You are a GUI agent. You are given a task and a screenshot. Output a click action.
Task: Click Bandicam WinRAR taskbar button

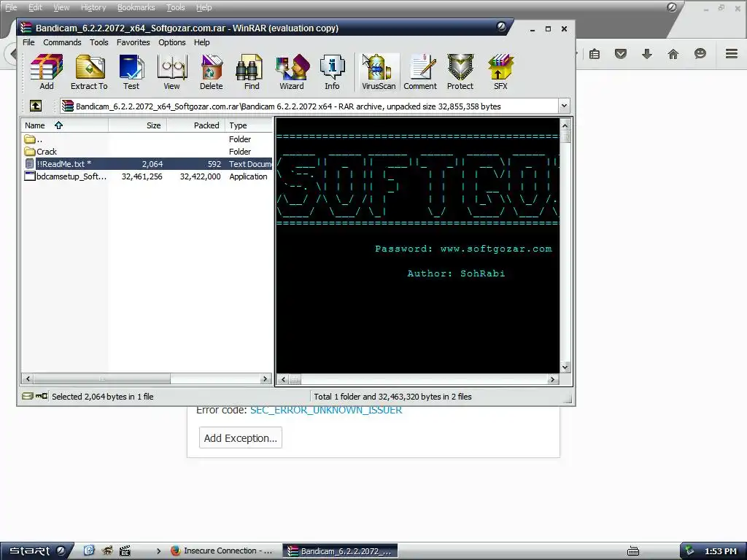tap(340, 551)
